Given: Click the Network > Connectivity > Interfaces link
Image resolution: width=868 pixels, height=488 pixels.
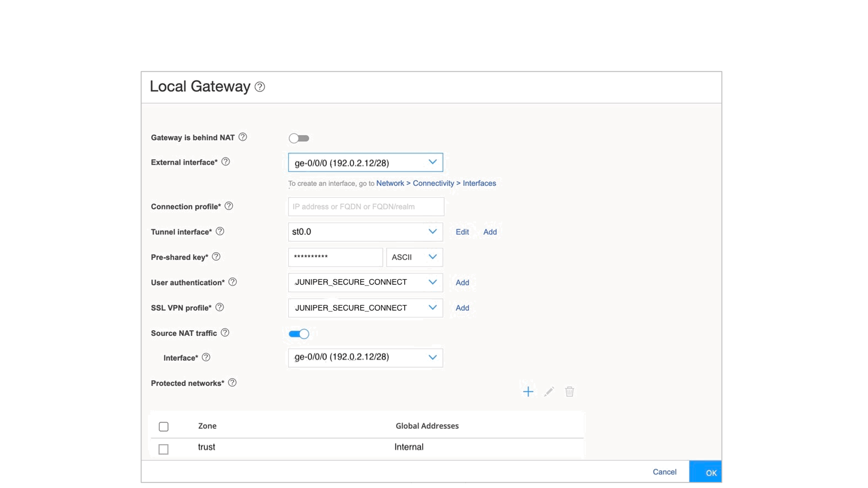Looking at the screenshot, I should [x=436, y=183].
